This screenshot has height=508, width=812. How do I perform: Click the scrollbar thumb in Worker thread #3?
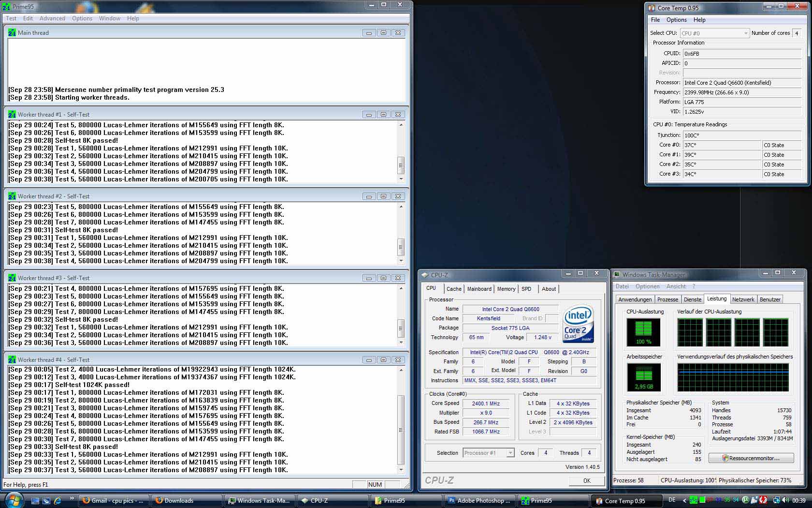(400, 328)
